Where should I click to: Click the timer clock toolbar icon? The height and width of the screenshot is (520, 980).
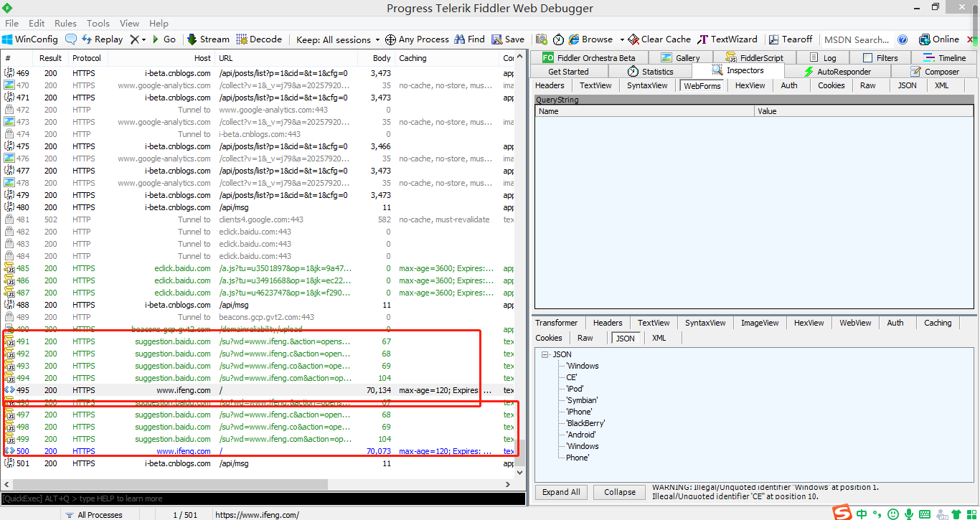(x=557, y=39)
